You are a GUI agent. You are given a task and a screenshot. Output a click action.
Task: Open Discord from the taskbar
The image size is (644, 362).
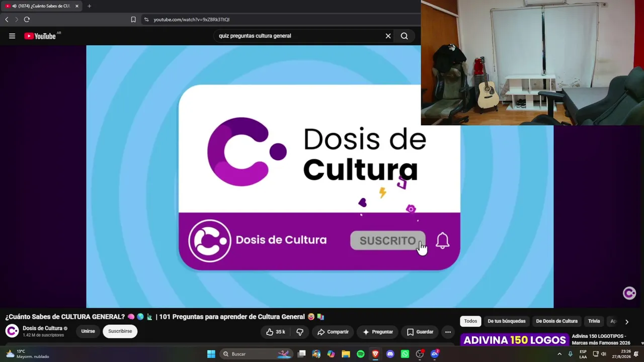[390, 354]
